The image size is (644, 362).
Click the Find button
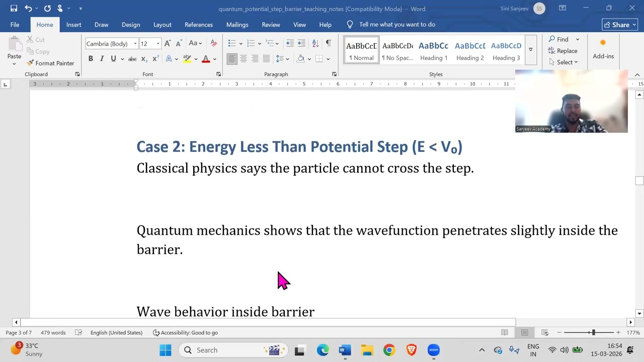point(559,39)
